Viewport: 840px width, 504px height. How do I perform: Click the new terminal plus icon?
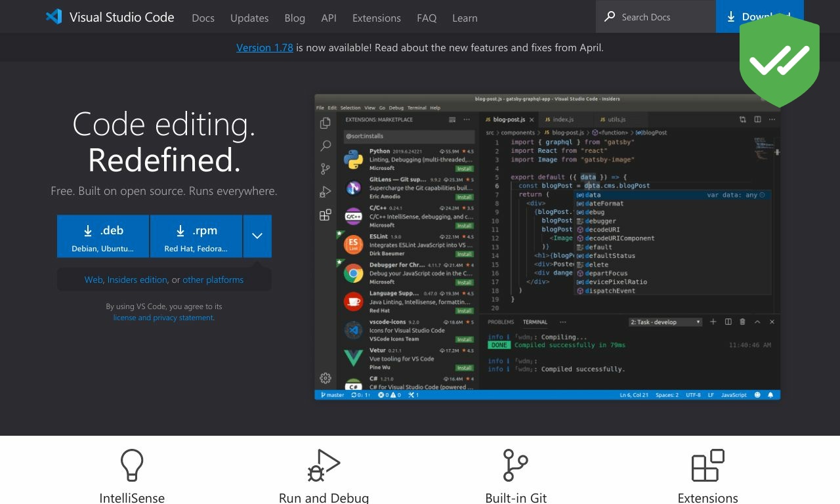pyautogui.click(x=713, y=322)
